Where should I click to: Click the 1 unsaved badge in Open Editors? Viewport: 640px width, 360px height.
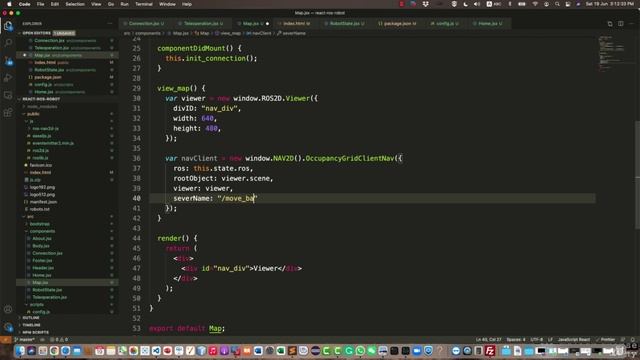64,33
